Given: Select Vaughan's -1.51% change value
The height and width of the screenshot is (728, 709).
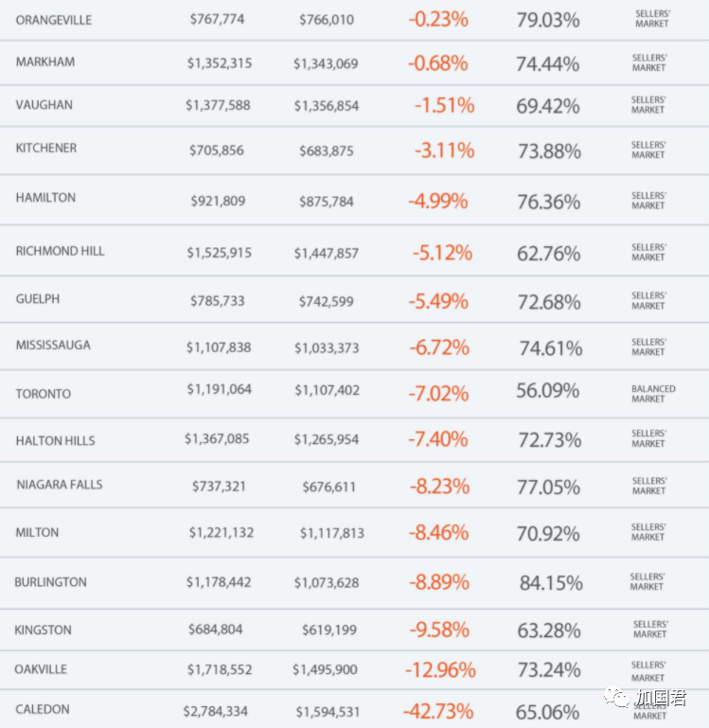Looking at the screenshot, I should 444,105.
